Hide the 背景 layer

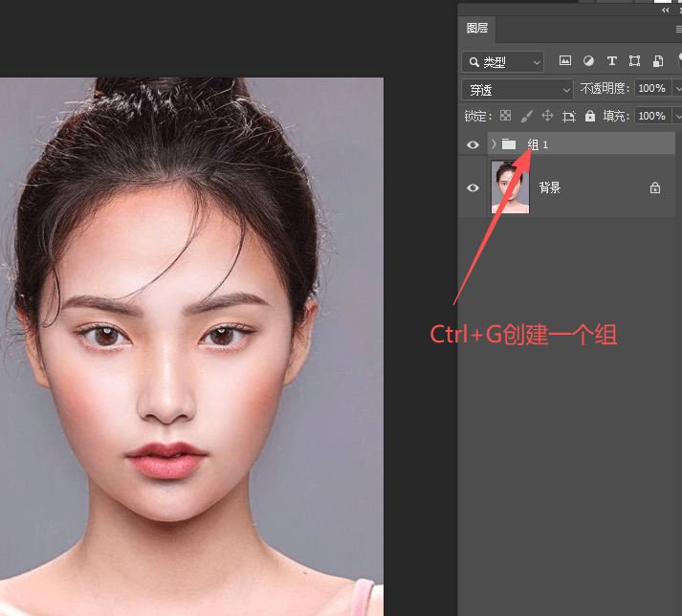pos(473,187)
